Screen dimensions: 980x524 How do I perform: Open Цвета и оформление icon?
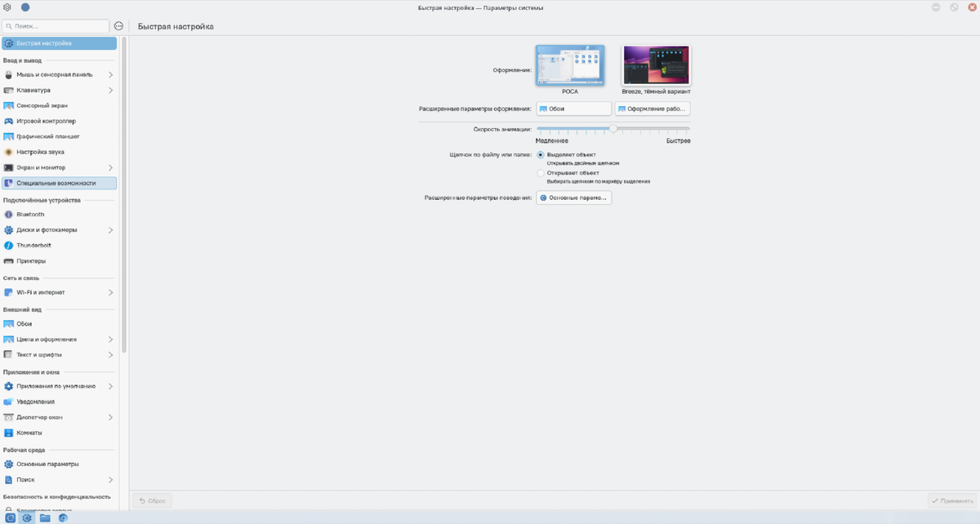[9, 340]
